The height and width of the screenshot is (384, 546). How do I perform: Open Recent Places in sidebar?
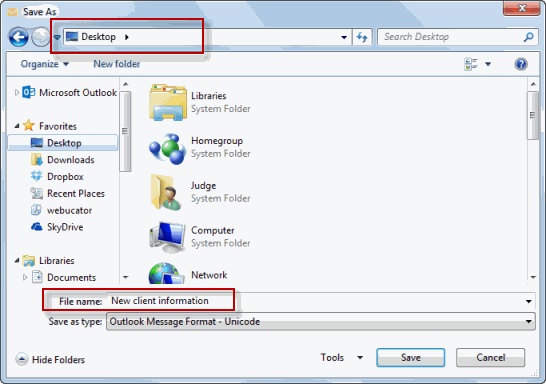point(76,194)
